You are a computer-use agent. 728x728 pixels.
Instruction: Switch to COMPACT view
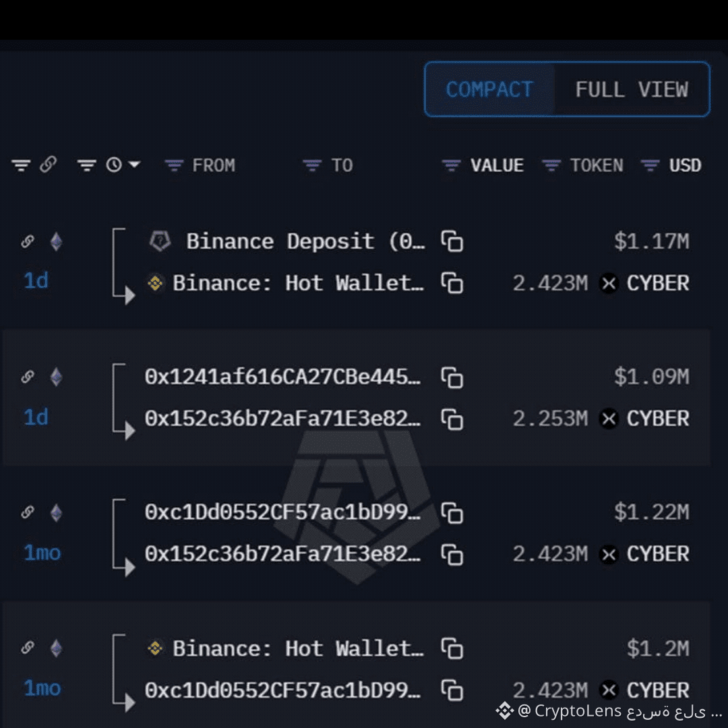(490, 89)
